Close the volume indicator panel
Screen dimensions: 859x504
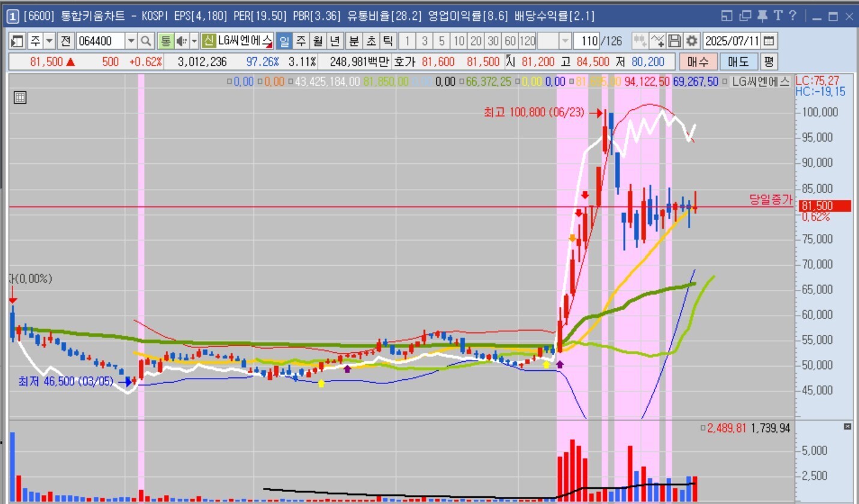848,427
